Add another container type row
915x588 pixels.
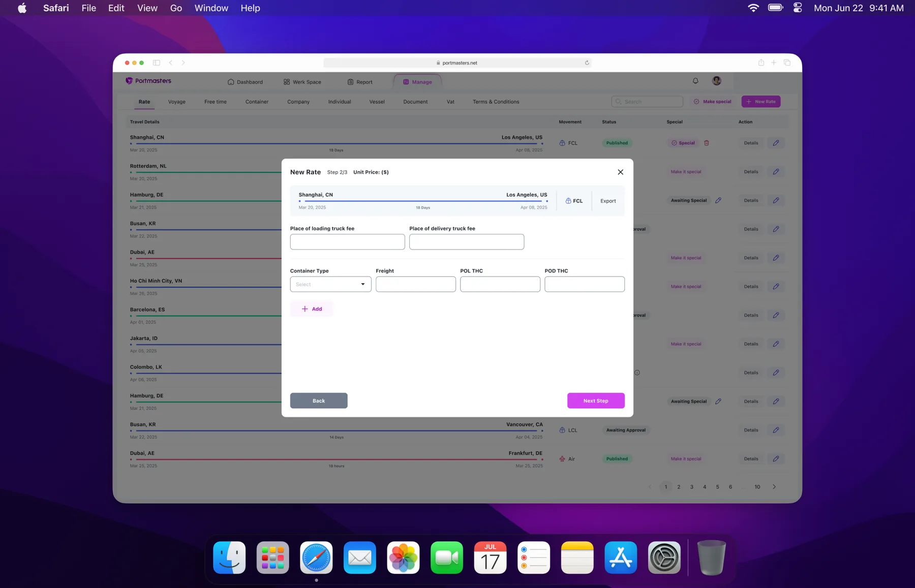pyautogui.click(x=312, y=309)
